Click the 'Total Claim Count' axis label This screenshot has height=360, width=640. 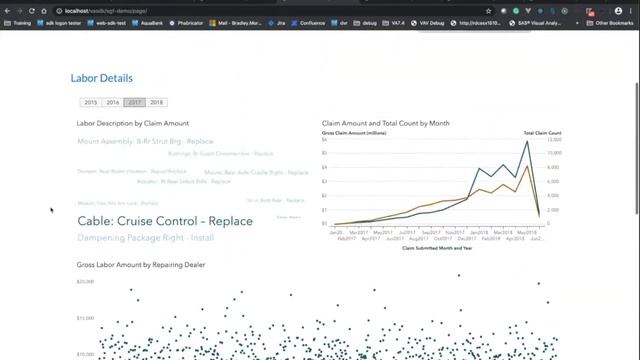click(x=542, y=133)
